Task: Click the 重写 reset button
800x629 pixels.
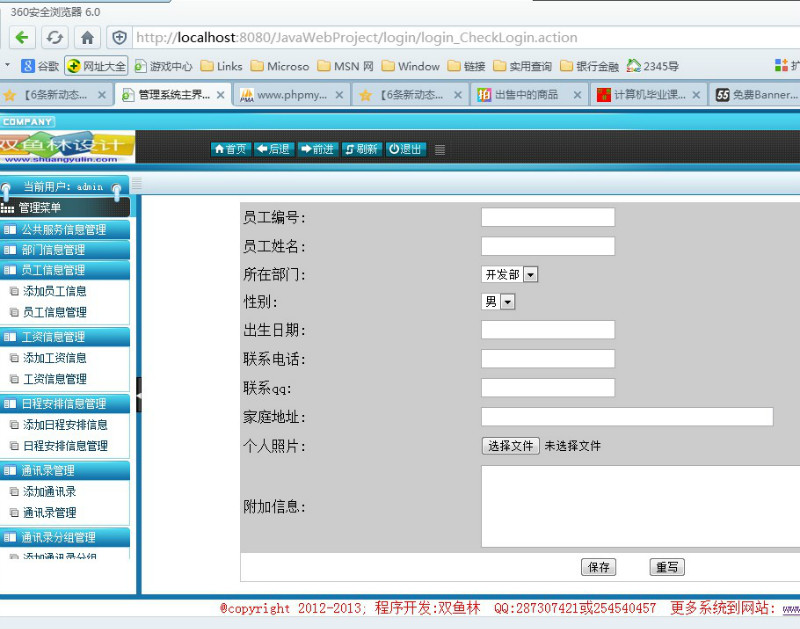Action: click(667, 567)
